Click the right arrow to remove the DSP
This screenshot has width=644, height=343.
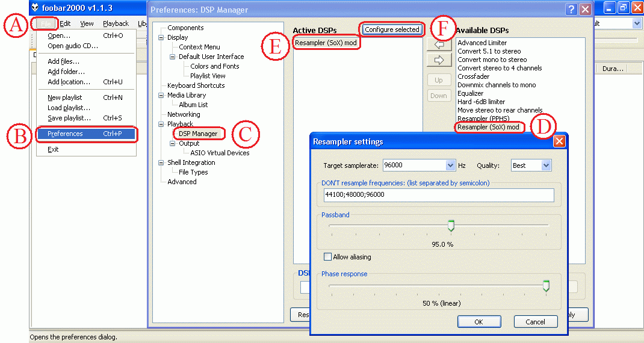click(439, 60)
